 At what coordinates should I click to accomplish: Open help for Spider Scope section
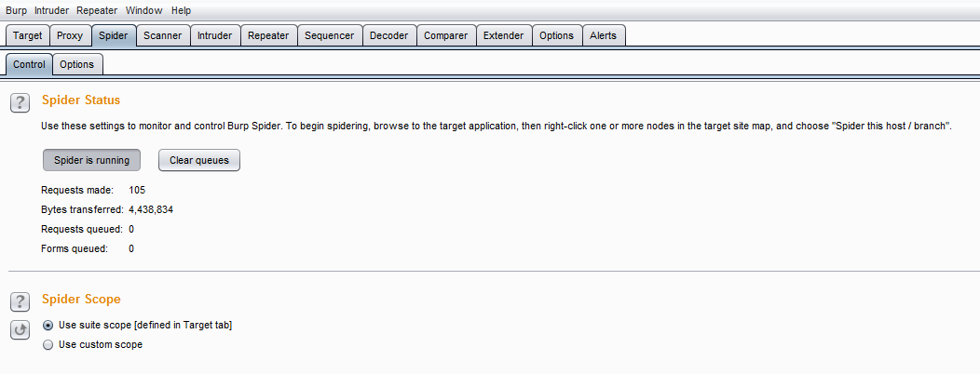[20, 301]
